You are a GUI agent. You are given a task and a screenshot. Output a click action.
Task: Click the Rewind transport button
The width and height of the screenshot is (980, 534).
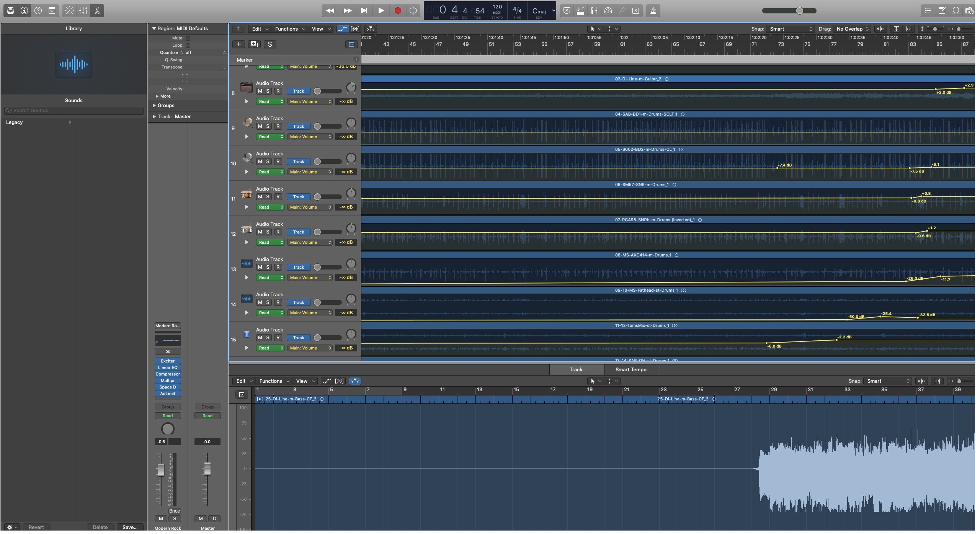point(330,11)
